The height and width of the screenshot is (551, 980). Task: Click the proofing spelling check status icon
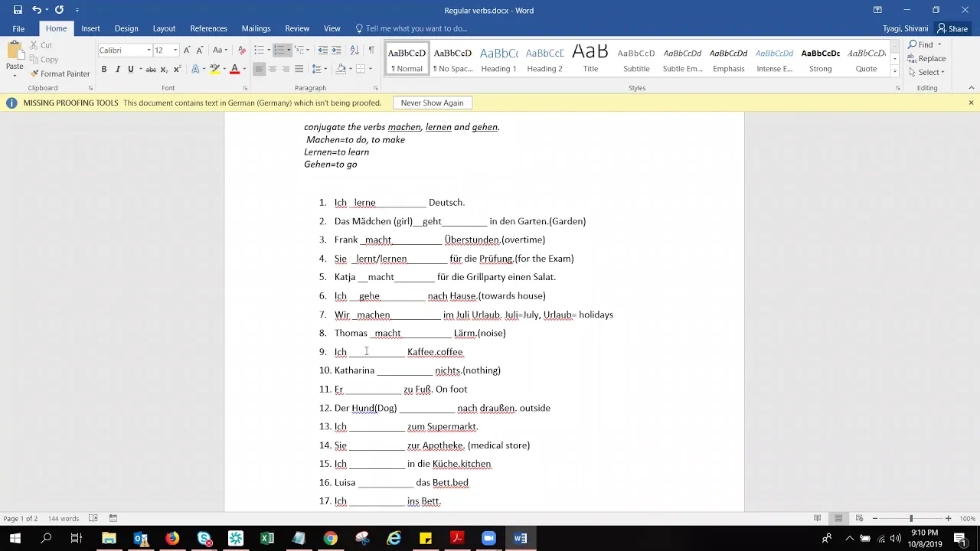pos(93,518)
